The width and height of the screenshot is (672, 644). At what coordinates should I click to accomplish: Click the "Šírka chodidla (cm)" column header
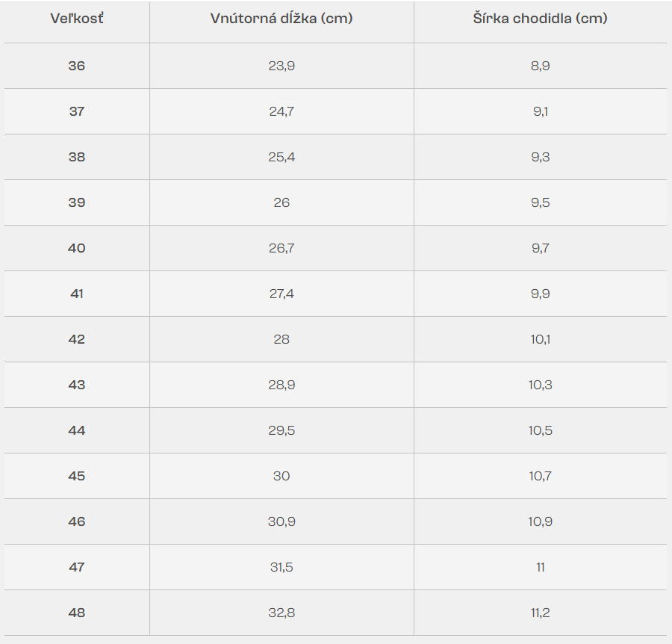(x=540, y=19)
